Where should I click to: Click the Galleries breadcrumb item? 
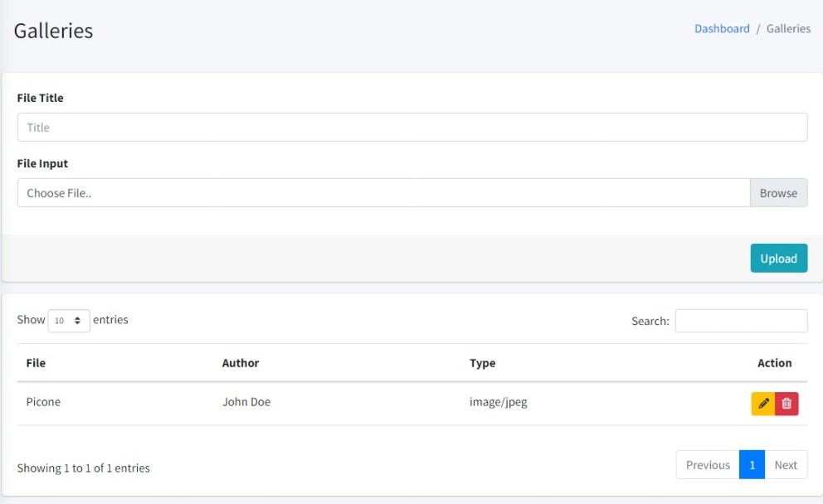pyautogui.click(x=788, y=29)
